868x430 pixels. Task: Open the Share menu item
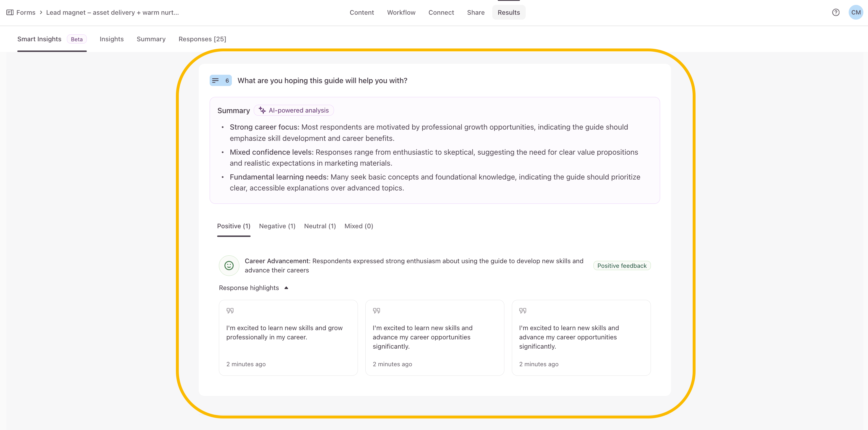point(476,12)
